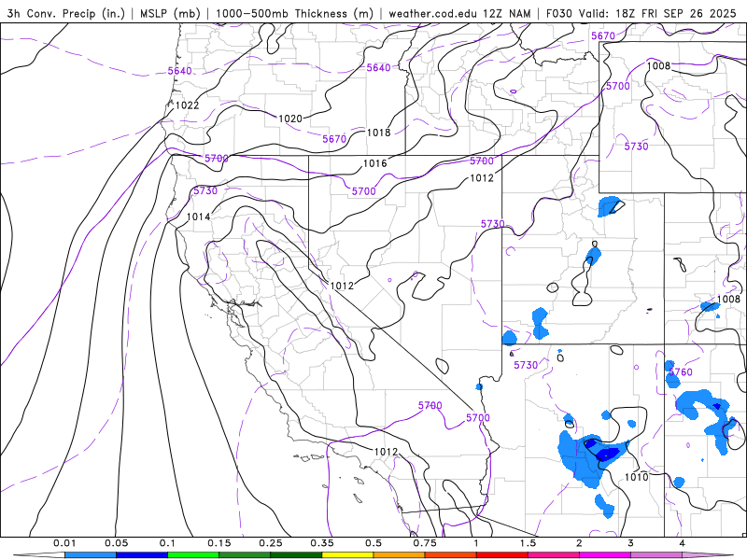Click the light blue 0.01 precipitation legend swatch
Image resolution: width=747 pixels, height=560 pixels.
91,555
